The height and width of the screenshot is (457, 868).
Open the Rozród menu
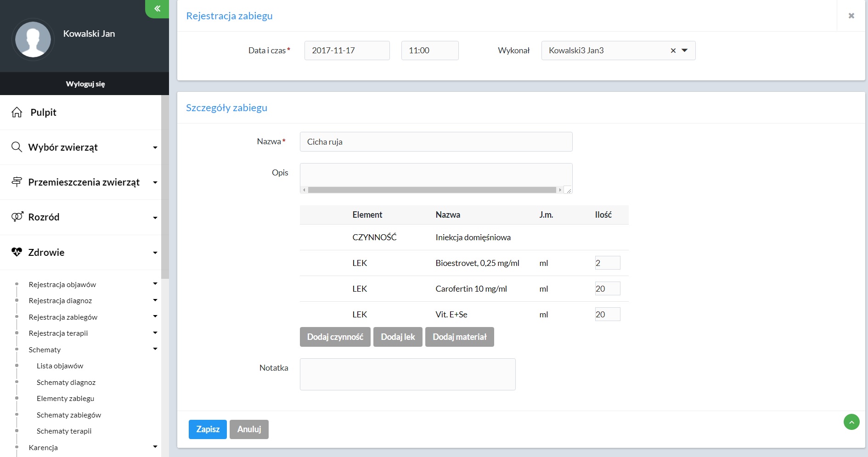44,217
